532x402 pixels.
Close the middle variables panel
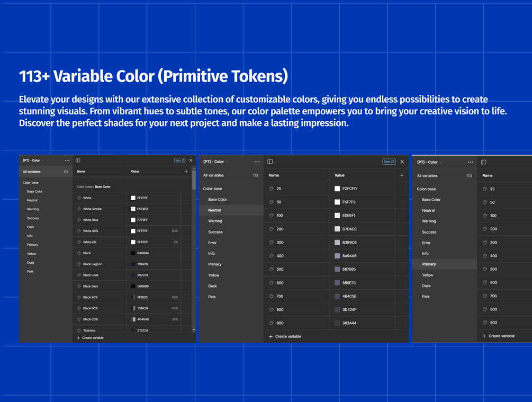tap(402, 162)
